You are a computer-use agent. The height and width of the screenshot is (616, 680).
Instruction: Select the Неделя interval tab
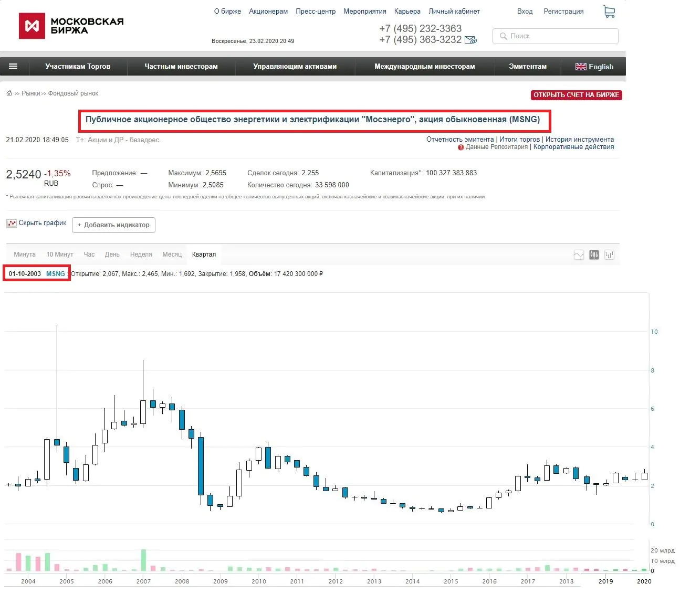141,254
